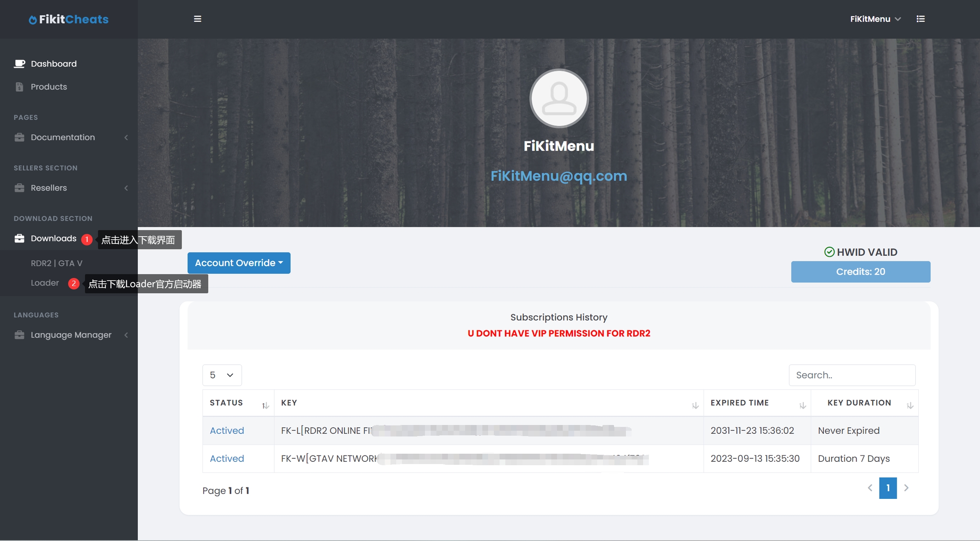This screenshot has height=541, width=980.
Task: Click the Credits: 20 button
Action: 860,272
